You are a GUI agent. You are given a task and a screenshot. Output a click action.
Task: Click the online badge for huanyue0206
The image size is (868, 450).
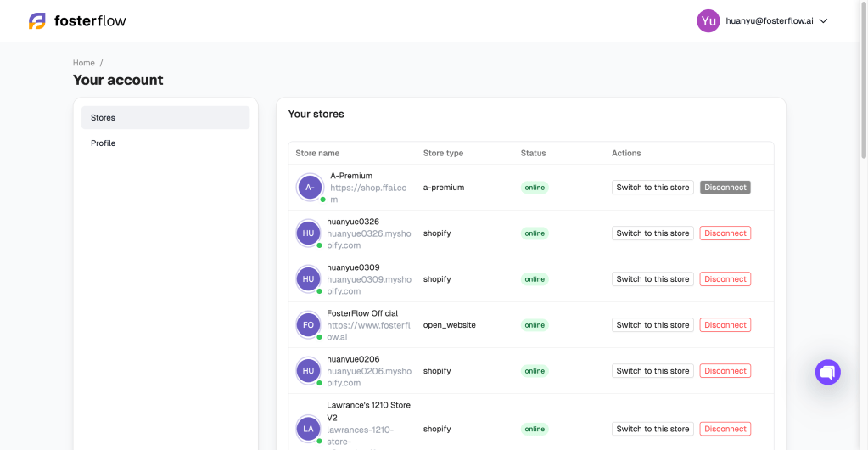pos(535,371)
